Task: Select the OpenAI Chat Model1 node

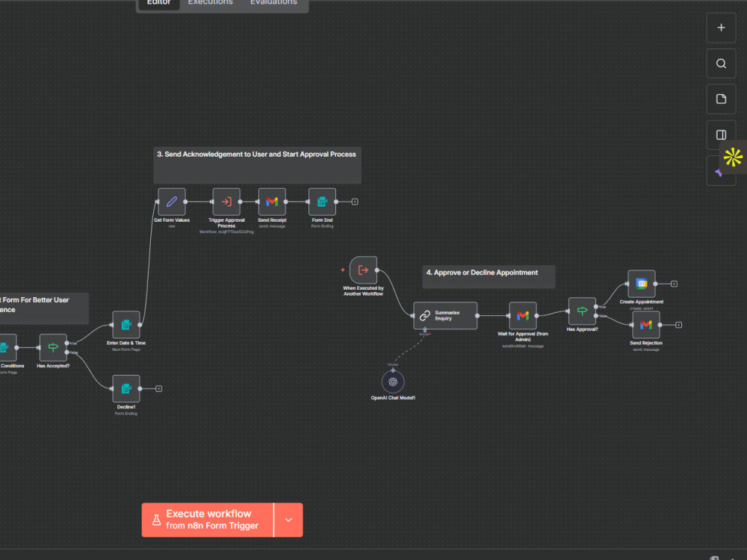Action: coord(393,382)
